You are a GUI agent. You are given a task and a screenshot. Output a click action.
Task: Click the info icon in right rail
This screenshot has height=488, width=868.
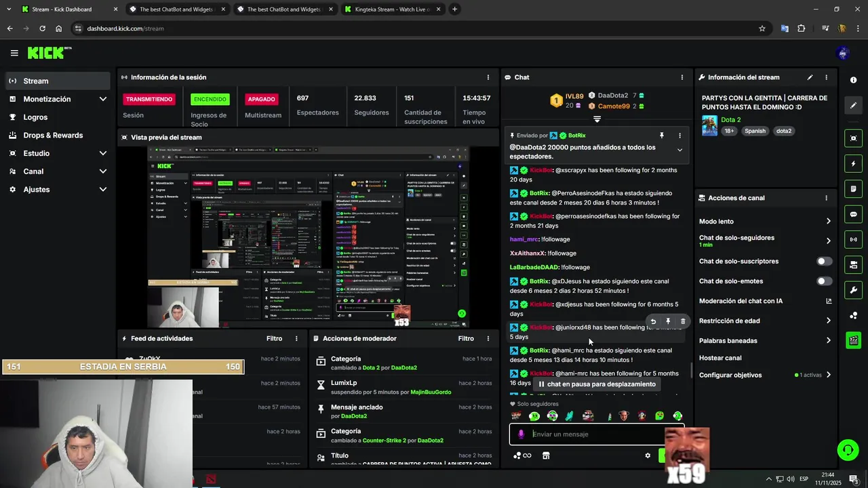(x=853, y=80)
